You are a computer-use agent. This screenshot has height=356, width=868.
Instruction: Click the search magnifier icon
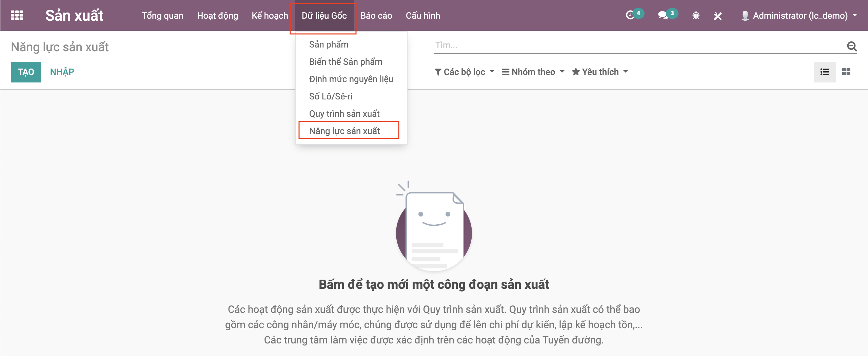(852, 46)
